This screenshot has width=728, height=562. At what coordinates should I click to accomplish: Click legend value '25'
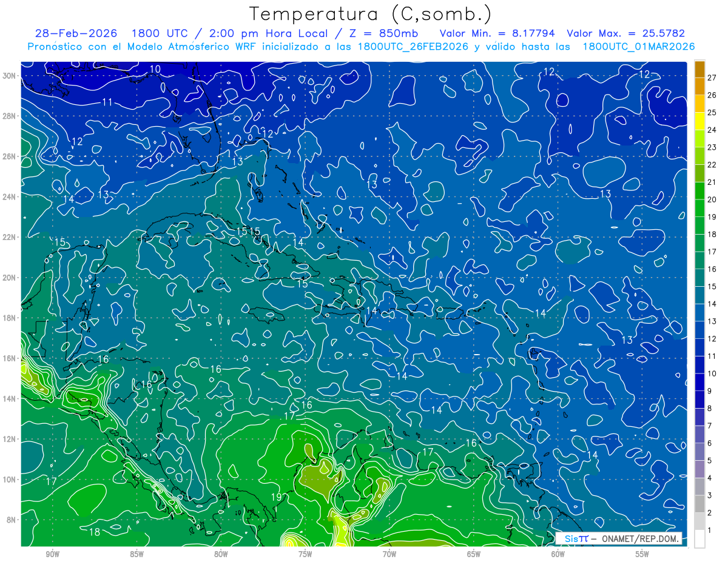click(x=712, y=112)
